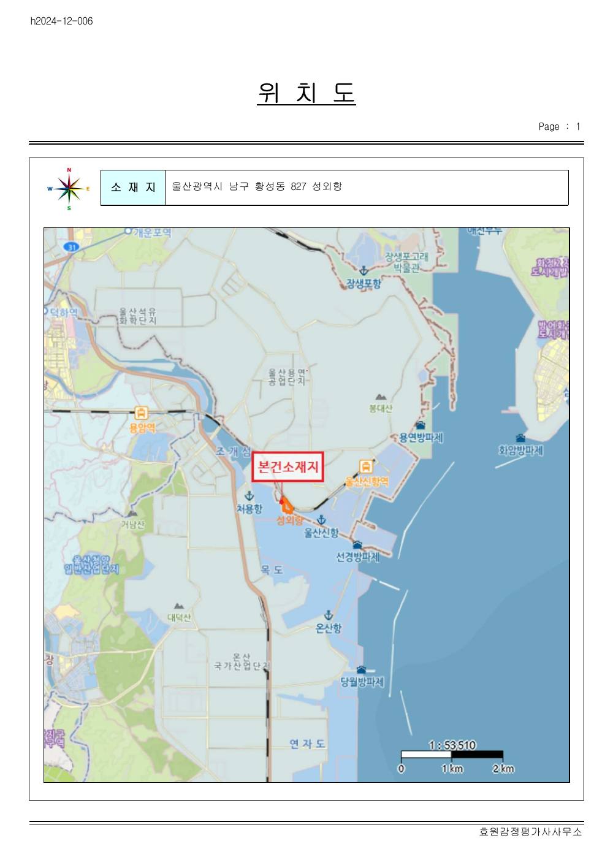This screenshot has width=613, height=868.
Task: Click the compass rose icon
Action: coord(69,189)
